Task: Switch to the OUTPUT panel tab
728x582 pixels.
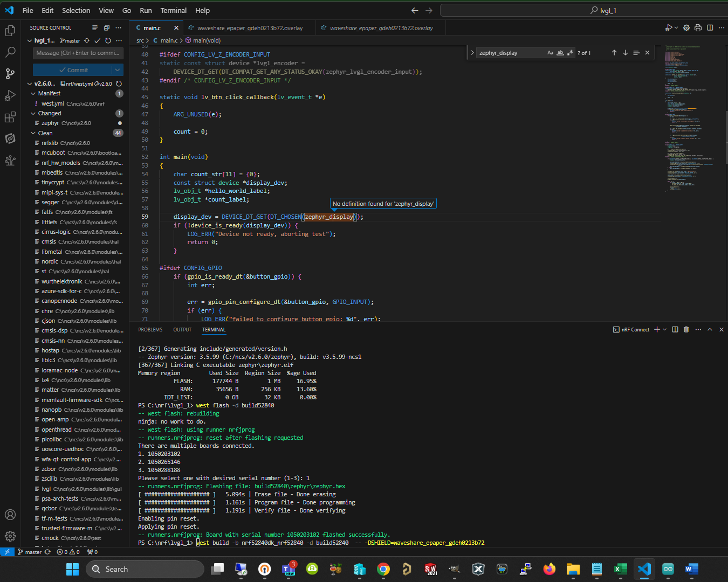Action: tap(182, 329)
